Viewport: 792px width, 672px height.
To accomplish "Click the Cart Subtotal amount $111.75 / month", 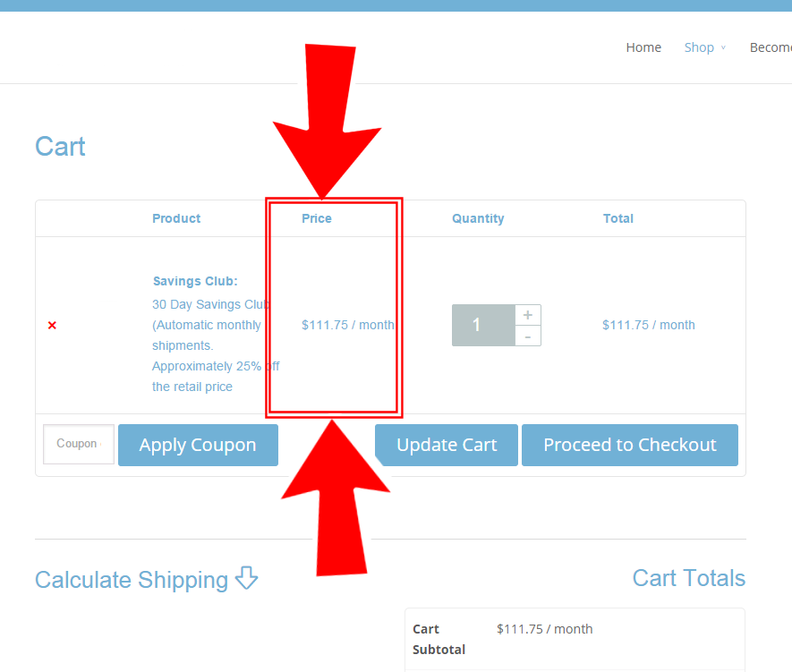I will 544,629.
